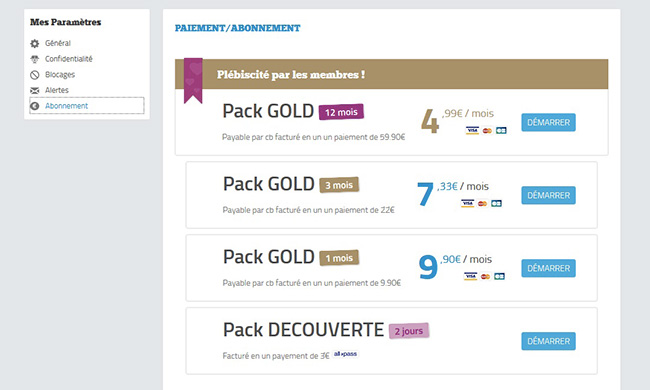
Task: Click Mastercard icon in 12 mois pack
Action: (487, 131)
